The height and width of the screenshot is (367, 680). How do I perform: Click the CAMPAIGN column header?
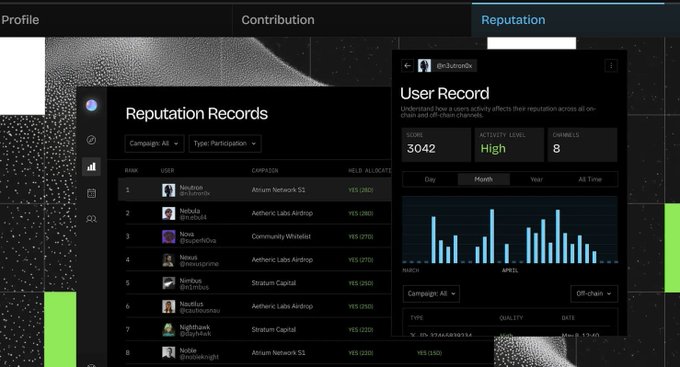pyautogui.click(x=265, y=170)
